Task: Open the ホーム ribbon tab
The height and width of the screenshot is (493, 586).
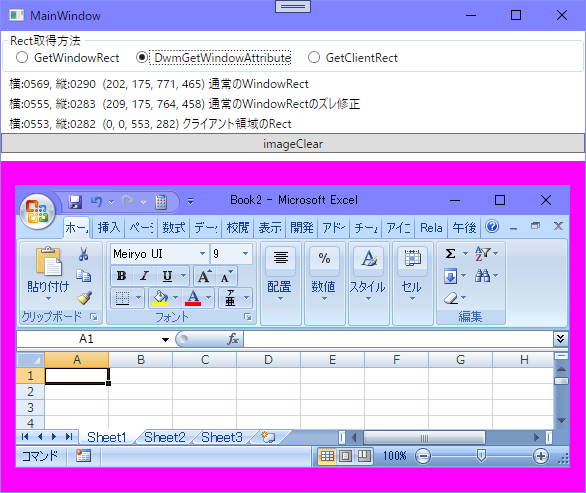Action: click(x=76, y=227)
